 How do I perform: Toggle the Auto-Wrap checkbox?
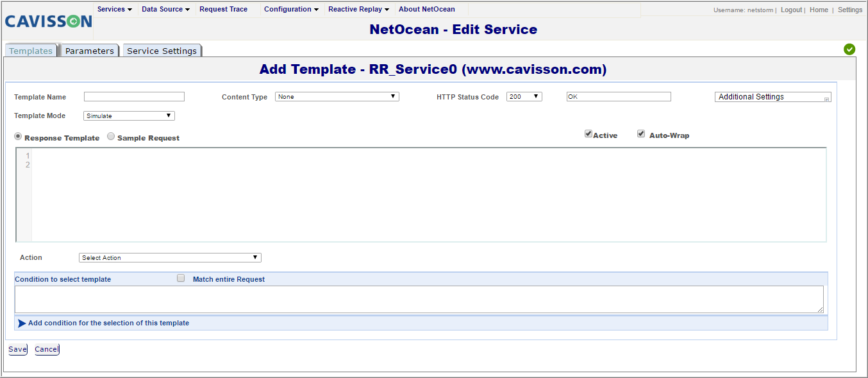tap(641, 134)
